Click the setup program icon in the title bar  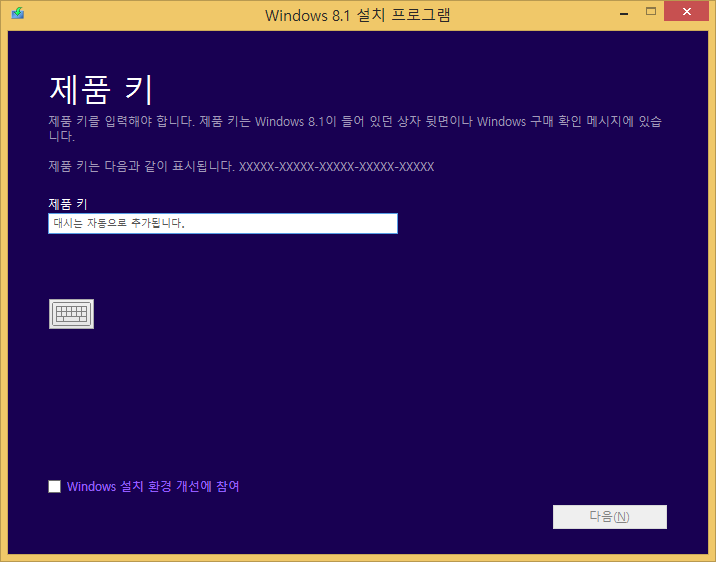click(x=18, y=13)
